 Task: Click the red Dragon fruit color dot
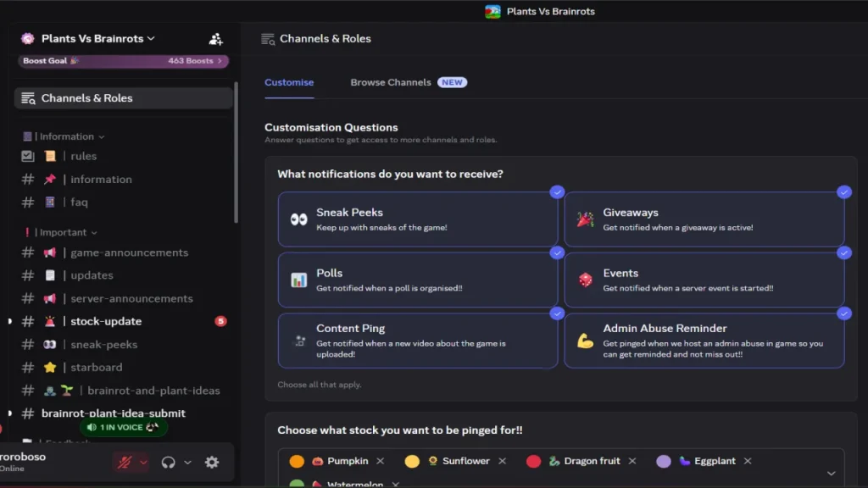[x=534, y=461]
